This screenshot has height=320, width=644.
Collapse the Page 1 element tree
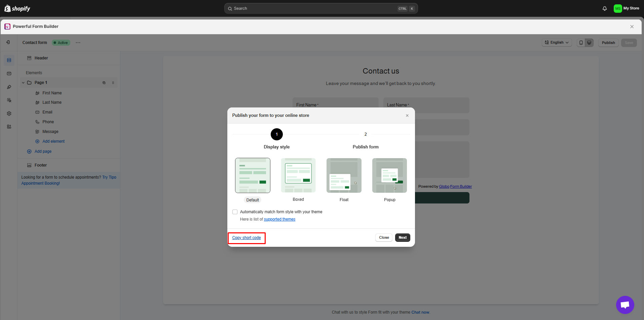[23, 83]
